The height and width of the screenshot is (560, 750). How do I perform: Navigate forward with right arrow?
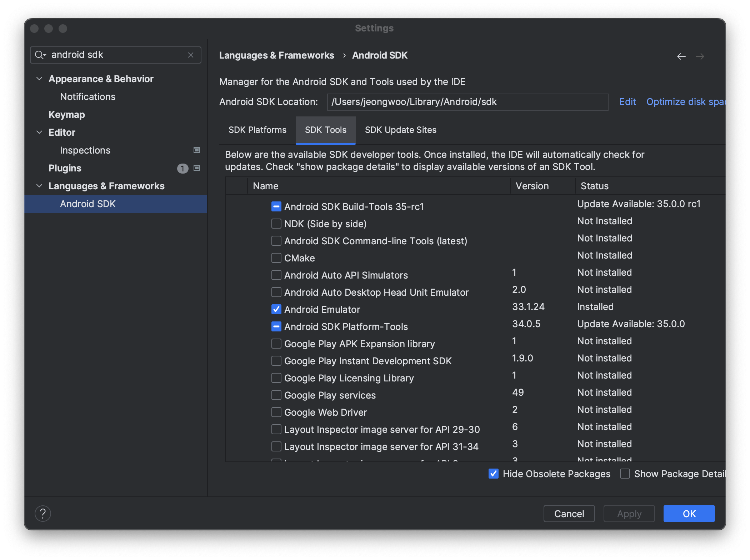(x=700, y=56)
